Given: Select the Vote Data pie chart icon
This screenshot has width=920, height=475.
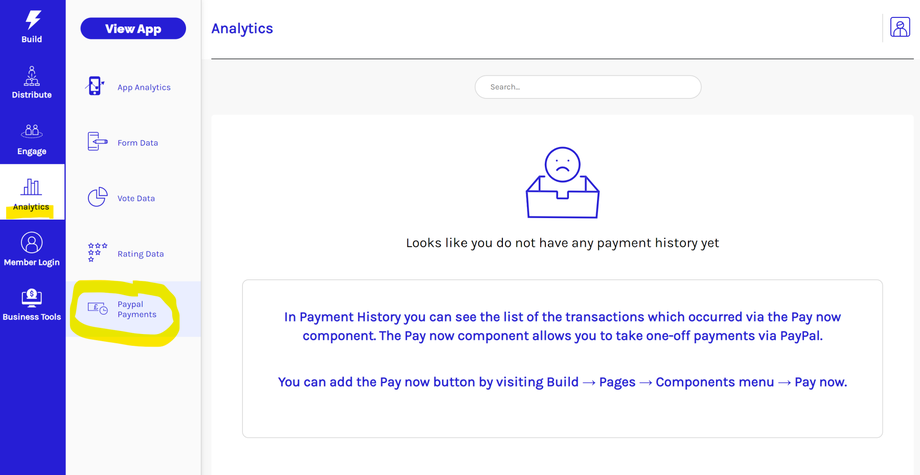Looking at the screenshot, I should click(x=97, y=198).
